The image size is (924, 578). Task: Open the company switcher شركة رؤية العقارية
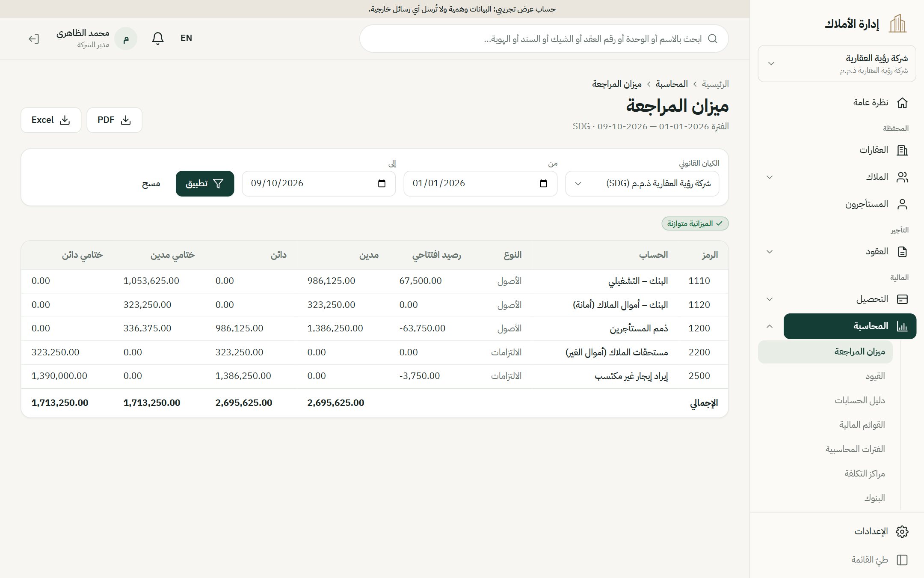[x=837, y=64]
